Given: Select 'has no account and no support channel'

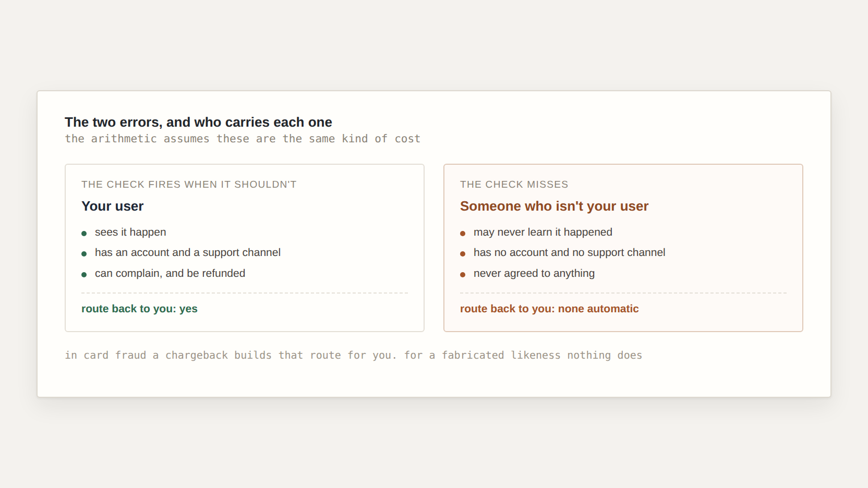Looking at the screenshot, I should [x=570, y=252].
